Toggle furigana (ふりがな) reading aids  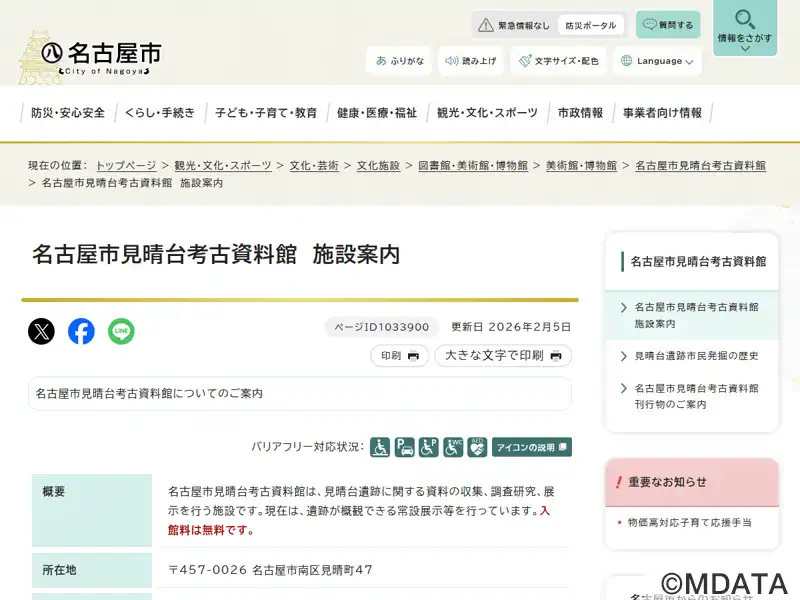click(399, 61)
